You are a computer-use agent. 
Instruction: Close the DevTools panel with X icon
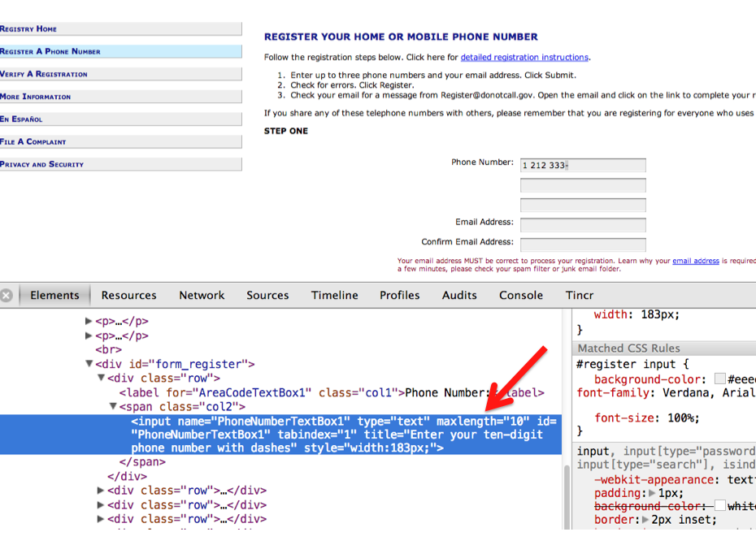tap(7, 296)
